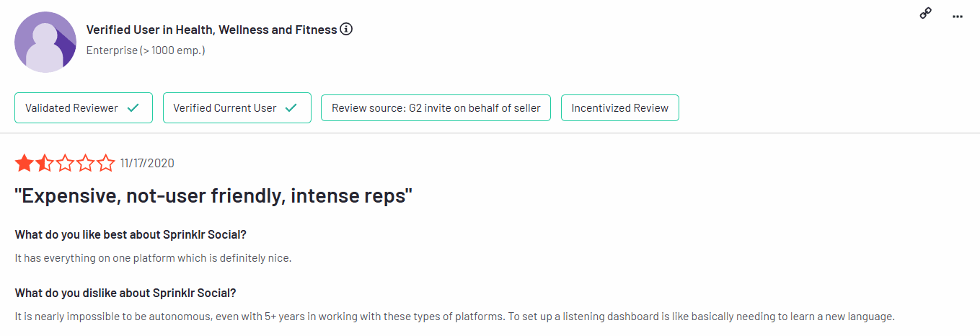This screenshot has width=980, height=336.
Task: Click the "everything on one platform" answer text
Action: (153, 257)
